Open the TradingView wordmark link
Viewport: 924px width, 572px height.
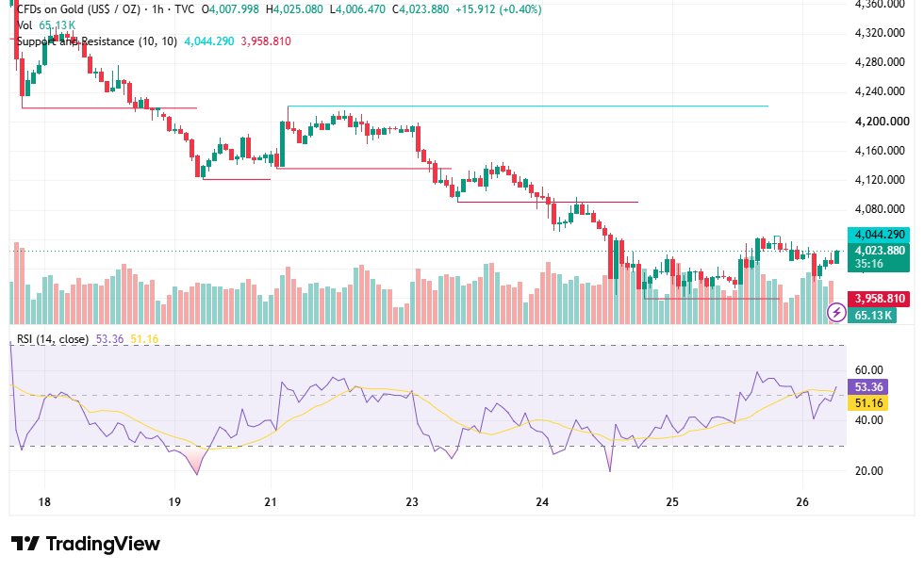(x=103, y=543)
